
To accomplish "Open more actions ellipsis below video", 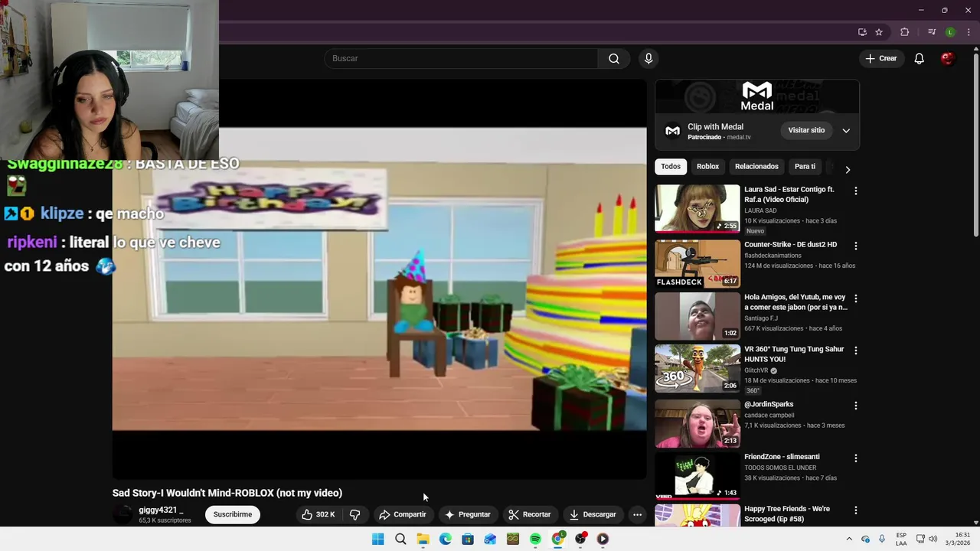I will tap(637, 514).
